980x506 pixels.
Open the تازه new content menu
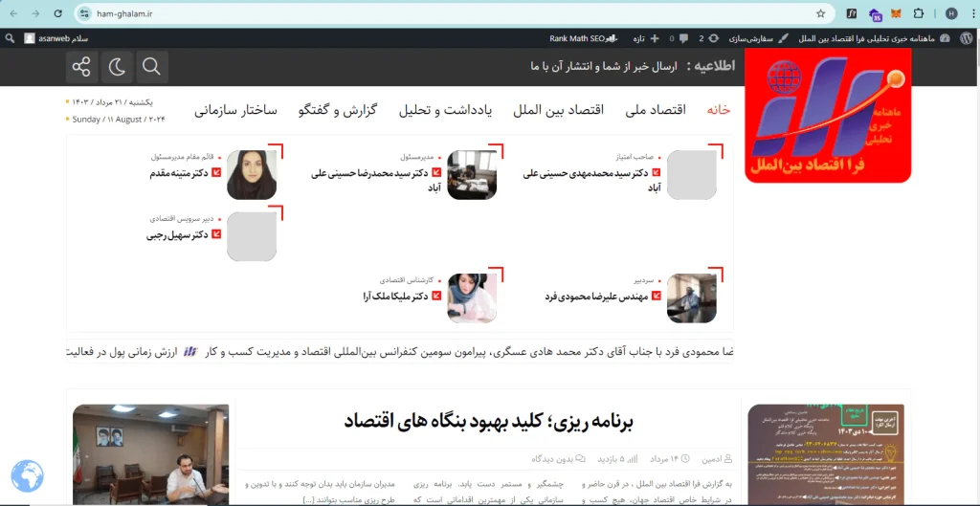click(646, 38)
